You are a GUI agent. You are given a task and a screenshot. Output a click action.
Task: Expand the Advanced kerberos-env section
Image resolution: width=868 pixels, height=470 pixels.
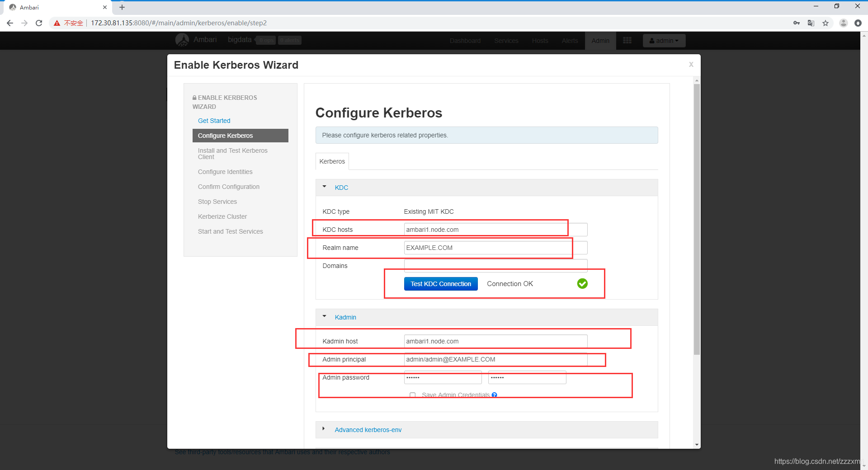[324, 428]
